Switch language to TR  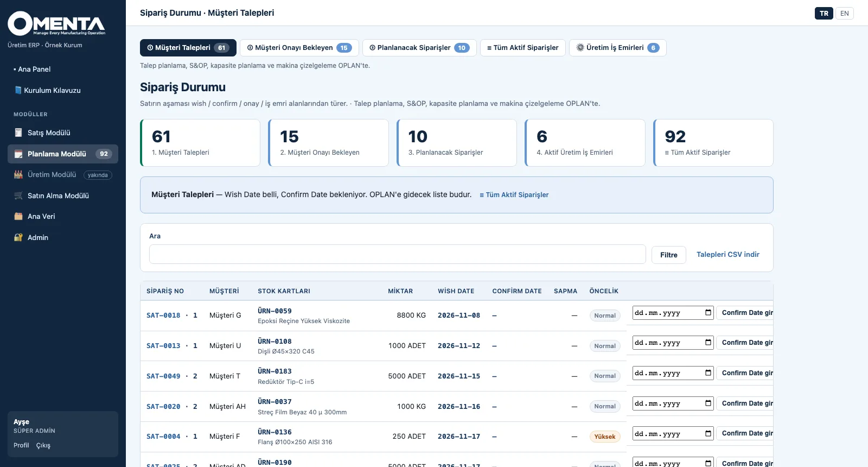click(x=824, y=14)
